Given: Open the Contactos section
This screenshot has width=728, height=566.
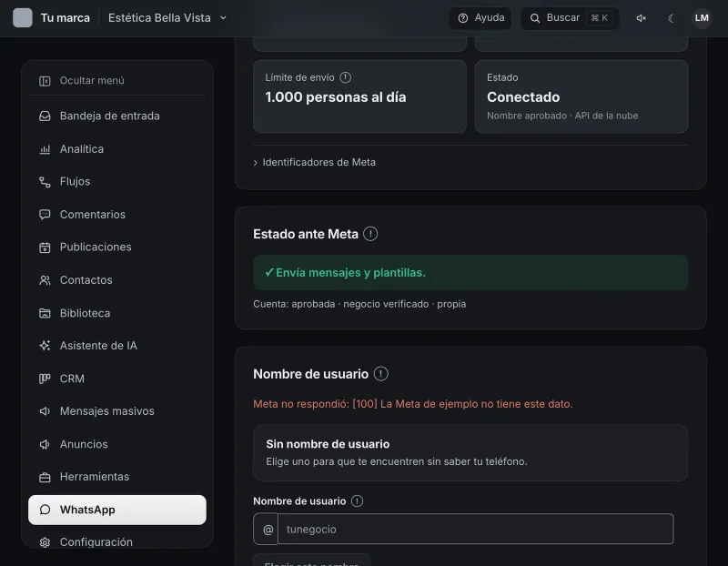Looking at the screenshot, I should click(117, 280).
